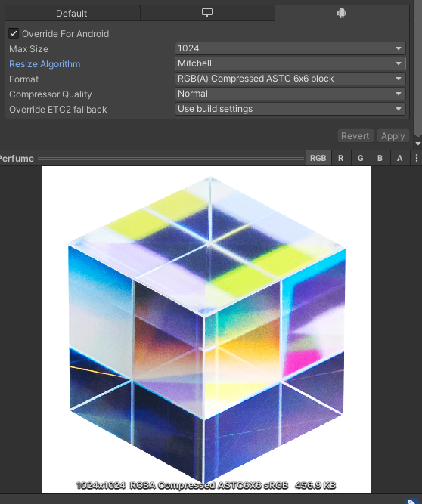Click the prism cube texture preview

pyautogui.click(x=206, y=329)
